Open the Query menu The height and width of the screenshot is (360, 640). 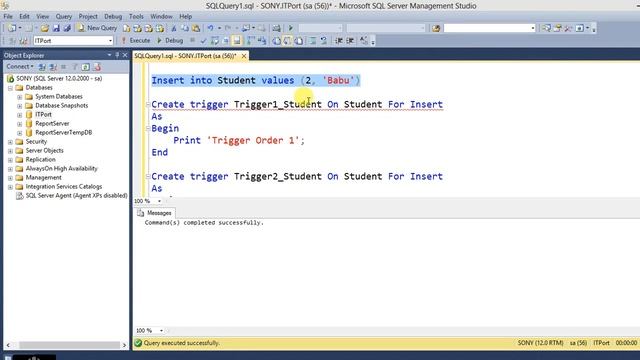64,16
